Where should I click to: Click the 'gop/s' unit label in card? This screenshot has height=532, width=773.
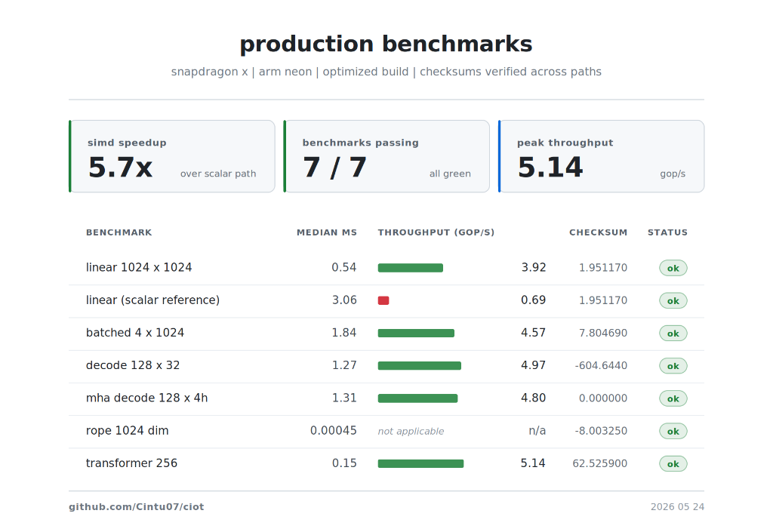[673, 174]
